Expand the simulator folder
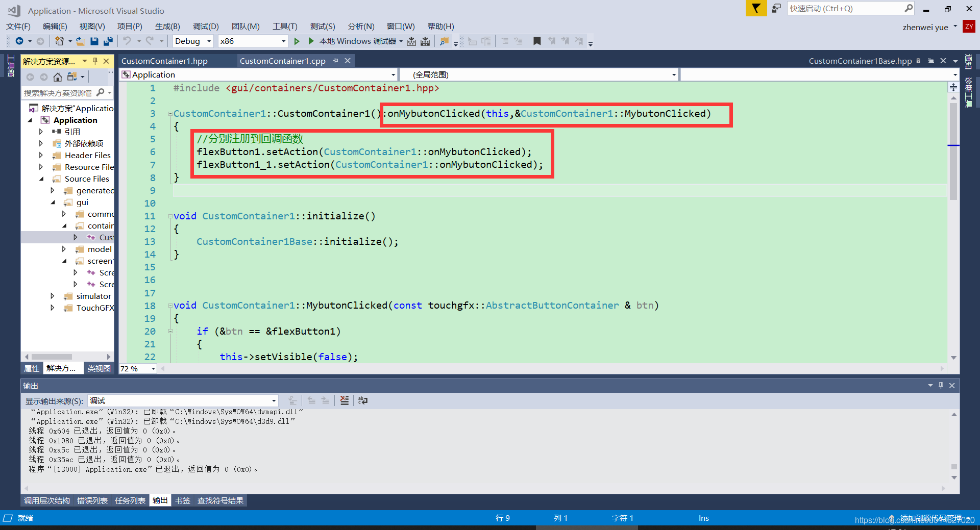The height and width of the screenshot is (530, 980). pos(53,296)
